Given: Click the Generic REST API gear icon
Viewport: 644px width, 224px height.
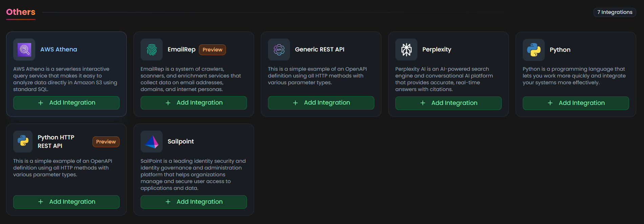Looking at the screenshot, I should tap(279, 50).
